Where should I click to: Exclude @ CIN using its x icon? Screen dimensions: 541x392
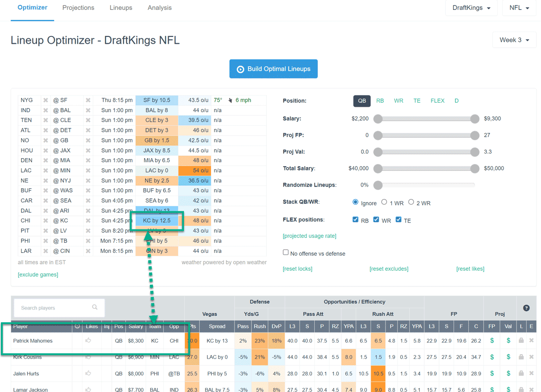pos(88,251)
